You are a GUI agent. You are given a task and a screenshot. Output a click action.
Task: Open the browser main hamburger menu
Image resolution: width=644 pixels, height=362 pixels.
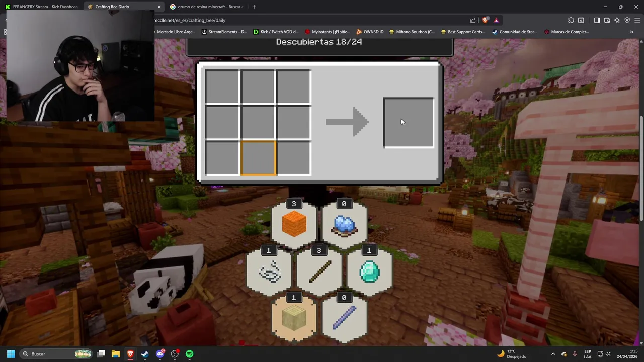click(x=637, y=20)
